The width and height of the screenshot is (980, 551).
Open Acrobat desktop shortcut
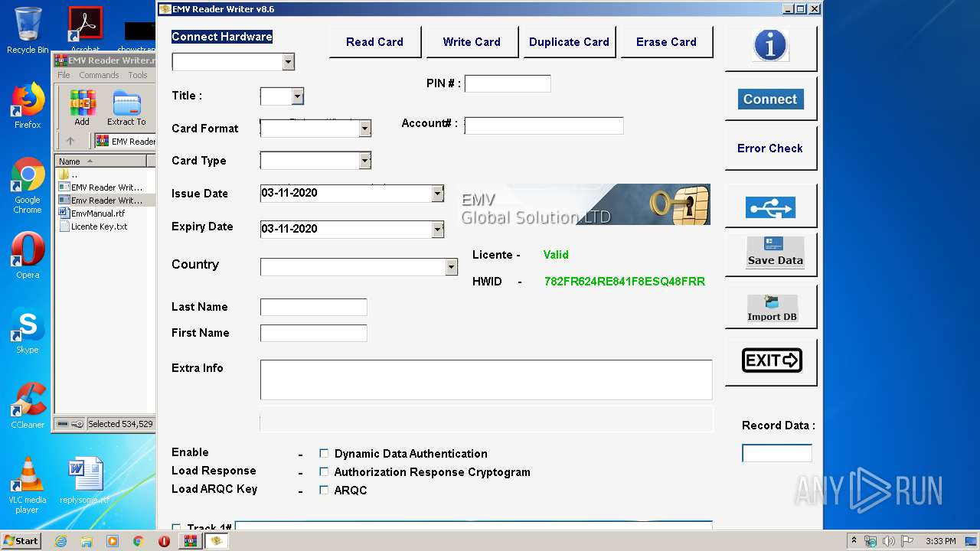tap(86, 31)
